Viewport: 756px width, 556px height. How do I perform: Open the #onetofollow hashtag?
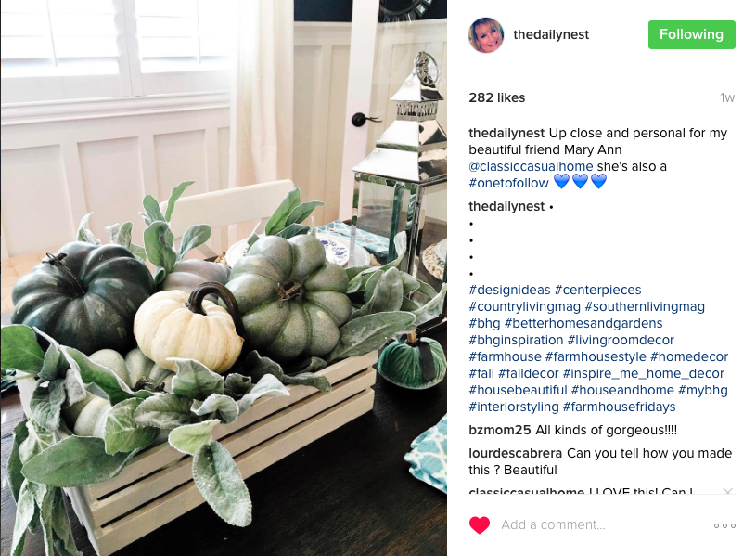tap(508, 183)
